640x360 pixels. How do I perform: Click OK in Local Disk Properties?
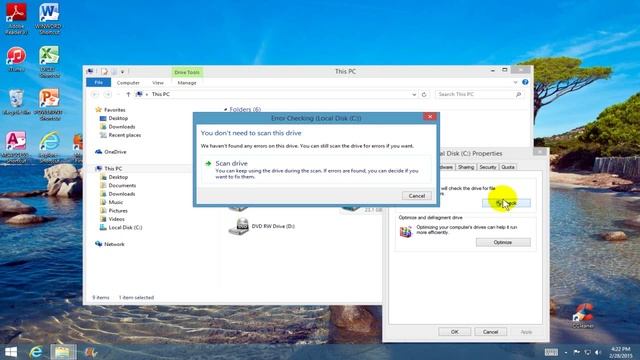pos(455,332)
